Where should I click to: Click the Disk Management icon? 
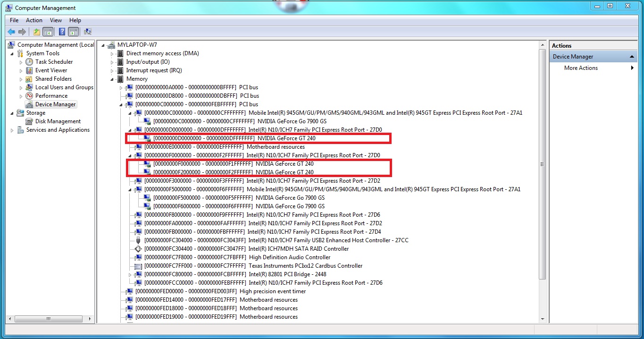point(29,121)
